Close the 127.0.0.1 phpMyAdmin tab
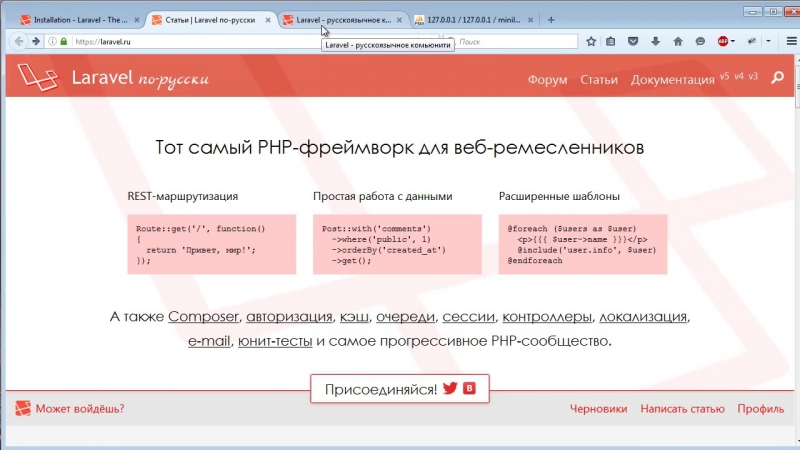The width and height of the screenshot is (800, 450). click(x=530, y=20)
